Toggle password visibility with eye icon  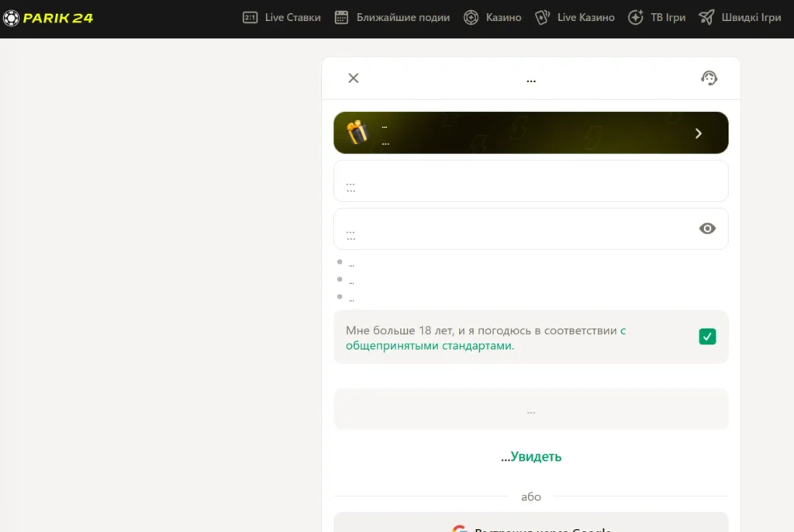coord(707,229)
